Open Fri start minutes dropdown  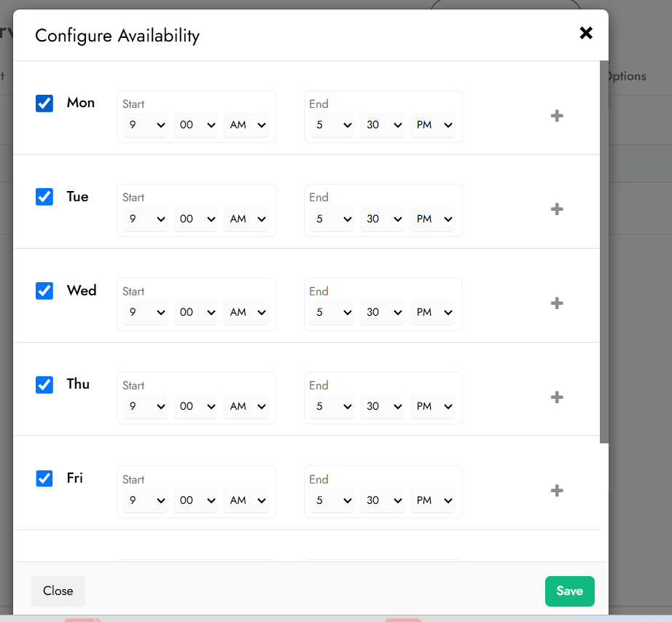tap(195, 499)
